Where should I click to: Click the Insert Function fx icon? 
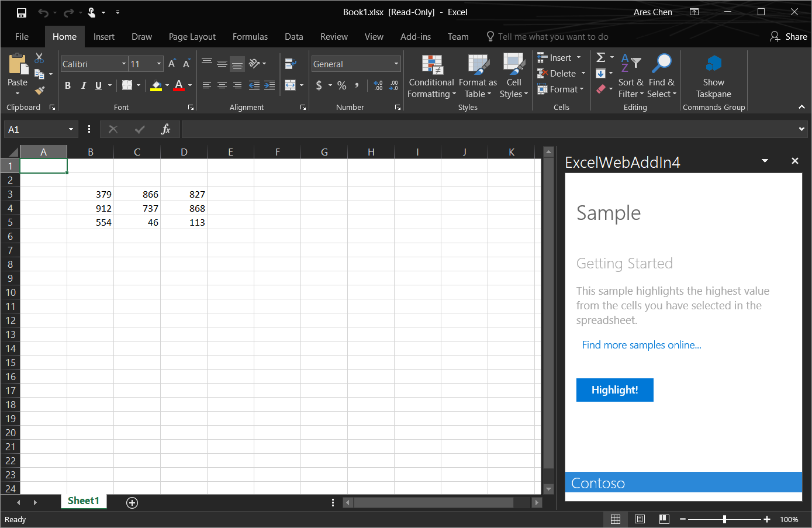coord(165,129)
